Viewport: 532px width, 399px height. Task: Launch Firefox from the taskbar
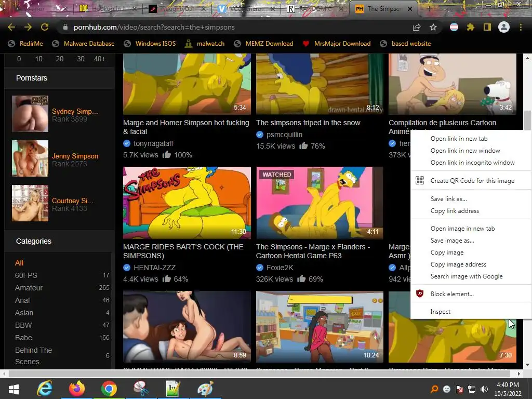tap(77, 389)
